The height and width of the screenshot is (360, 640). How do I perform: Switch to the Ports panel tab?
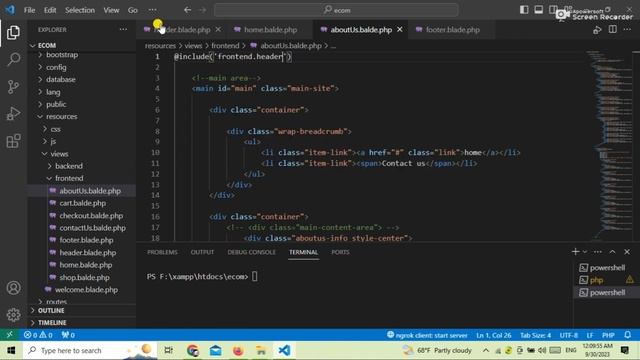click(x=340, y=252)
